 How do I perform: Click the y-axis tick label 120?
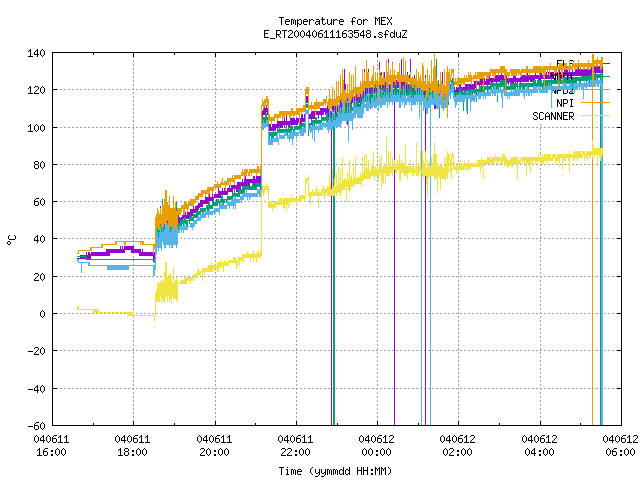point(36,90)
